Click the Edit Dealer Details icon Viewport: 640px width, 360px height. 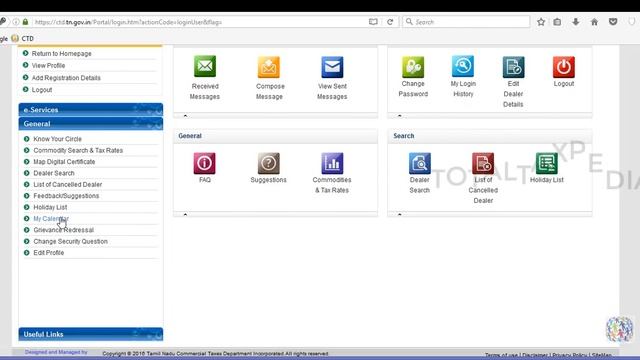coord(513,67)
